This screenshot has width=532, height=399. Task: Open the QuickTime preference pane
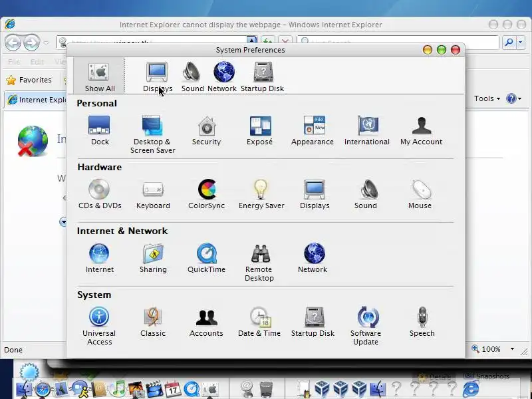tap(206, 258)
